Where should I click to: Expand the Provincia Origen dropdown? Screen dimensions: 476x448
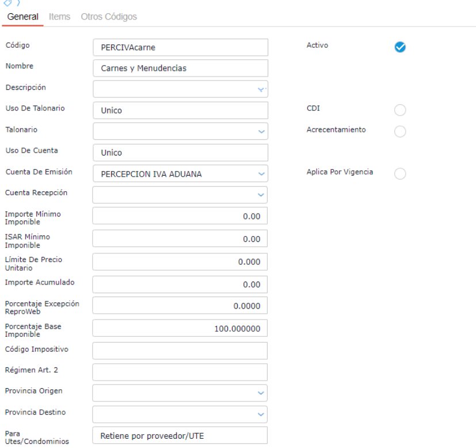coord(261,393)
